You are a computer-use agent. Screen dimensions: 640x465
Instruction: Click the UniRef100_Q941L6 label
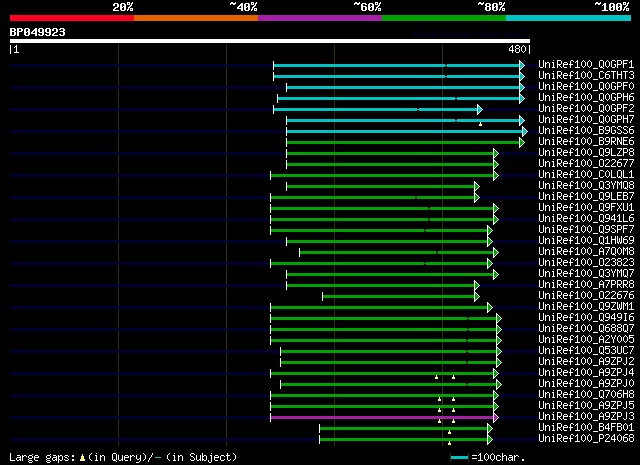coord(586,219)
